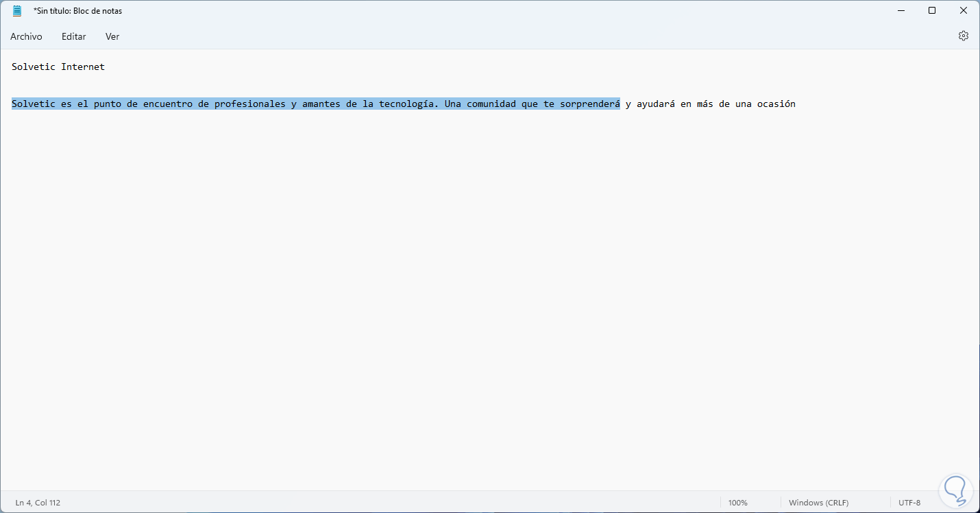980x513 pixels.
Task: Click the window title '*Sin título: Bloc de notas'
Action: pyautogui.click(x=78, y=11)
